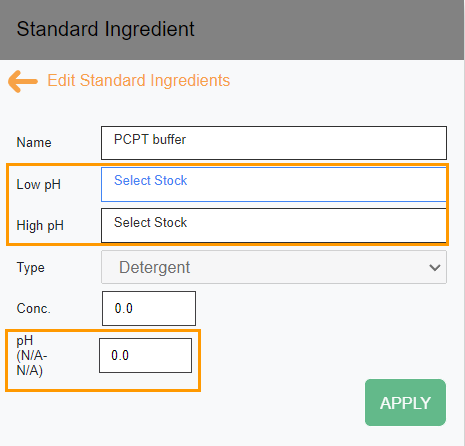Hit the green APPLY button
The image size is (465, 446).
(405, 403)
